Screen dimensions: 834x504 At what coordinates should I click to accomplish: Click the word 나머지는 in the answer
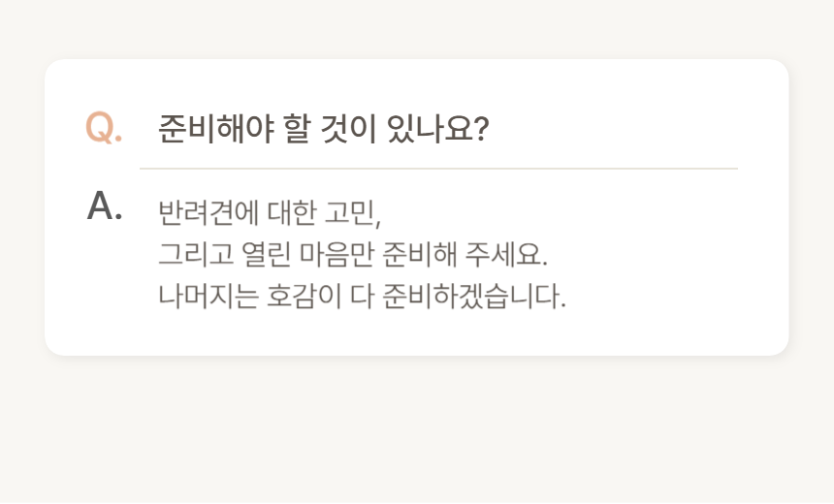(208, 295)
